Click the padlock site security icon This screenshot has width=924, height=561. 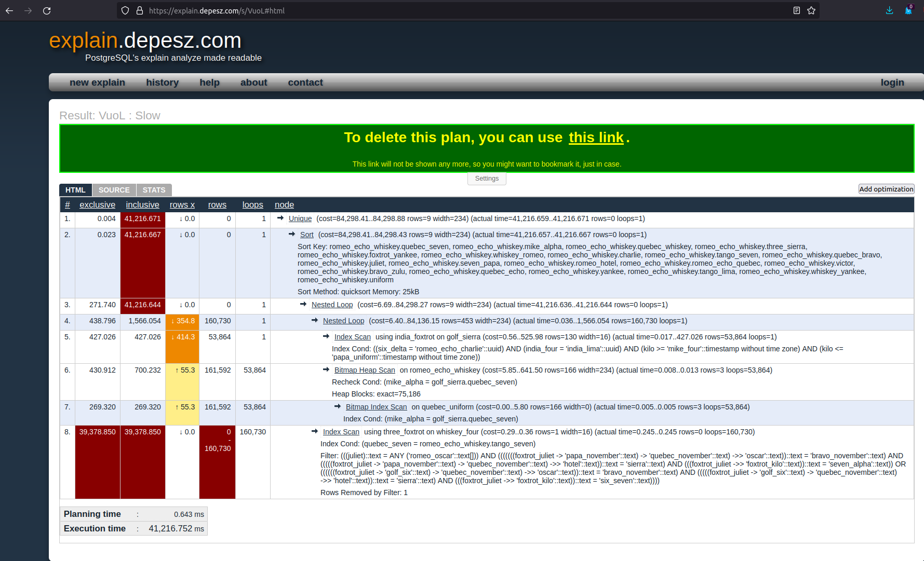(x=139, y=10)
